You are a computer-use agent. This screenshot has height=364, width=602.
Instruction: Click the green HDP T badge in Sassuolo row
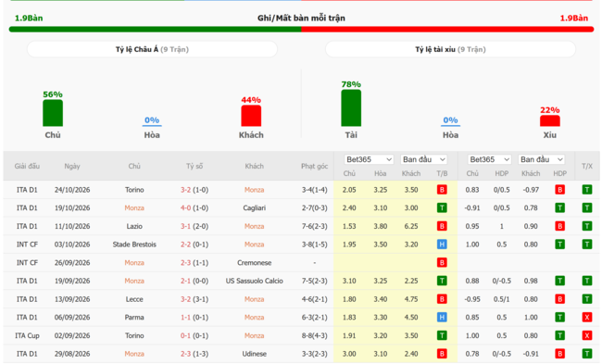(559, 281)
